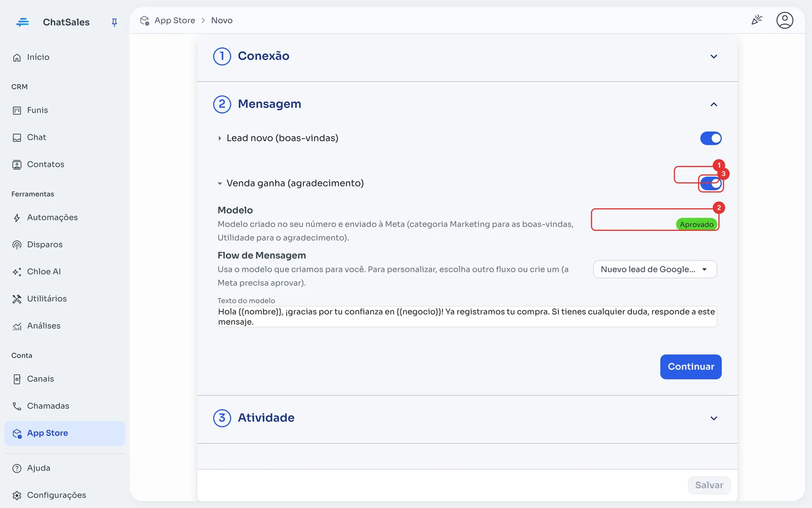Expand Lead novo (boas-vindas) triangle
812x508 pixels.
point(220,138)
